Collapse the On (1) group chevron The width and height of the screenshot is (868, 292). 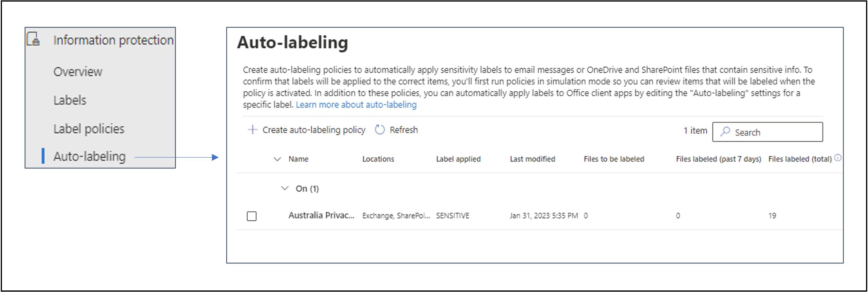click(285, 188)
